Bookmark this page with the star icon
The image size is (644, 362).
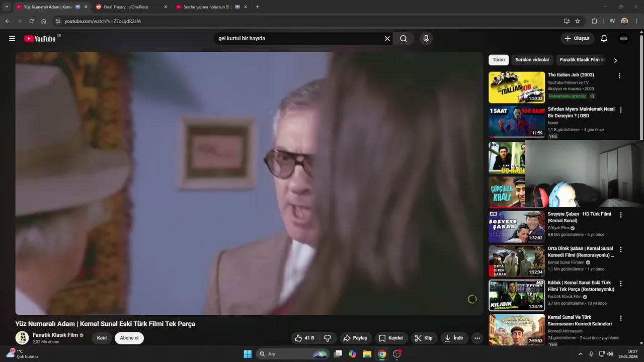[x=578, y=21]
